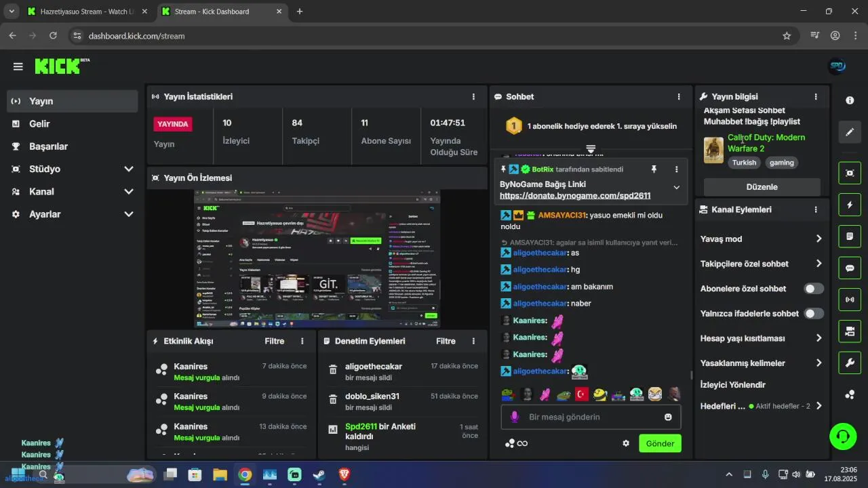Unpin message using the pin icon

[x=654, y=169]
